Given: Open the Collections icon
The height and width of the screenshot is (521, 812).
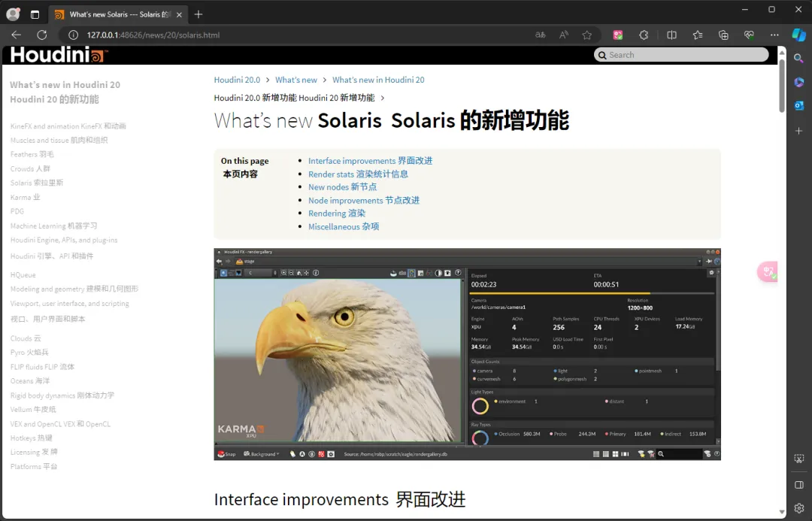Looking at the screenshot, I should click(x=723, y=35).
